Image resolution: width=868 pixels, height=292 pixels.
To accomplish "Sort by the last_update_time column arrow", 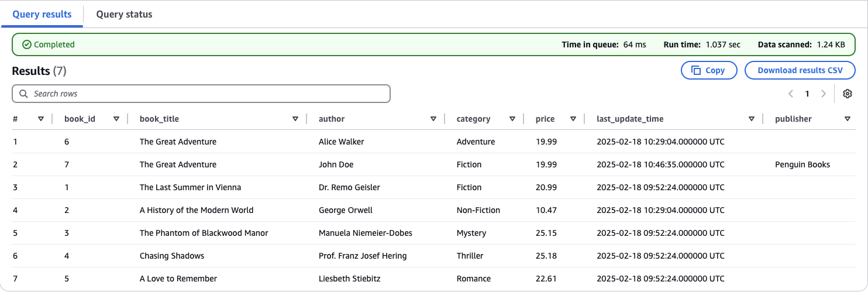I will coord(752,119).
